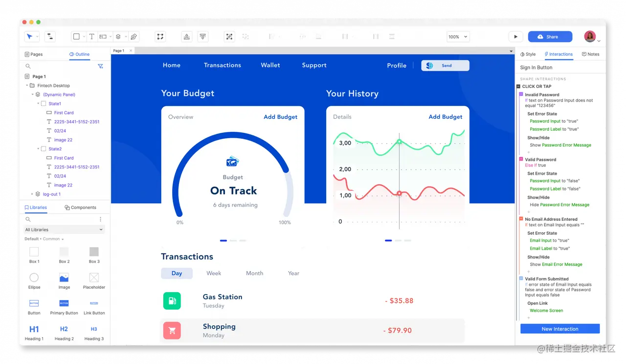Click the blue Share button
This screenshot has height=364, width=626.
550,37
